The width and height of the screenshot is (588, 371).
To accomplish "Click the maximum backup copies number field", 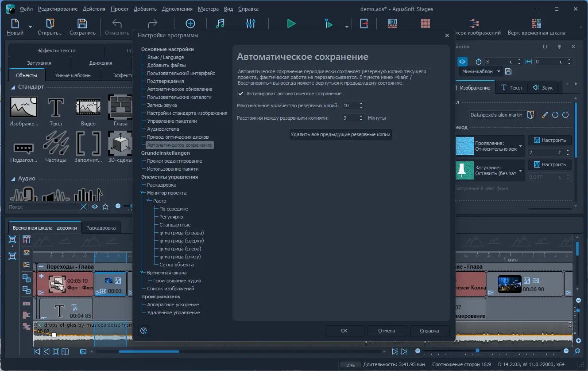I will [x=349, y=105].
